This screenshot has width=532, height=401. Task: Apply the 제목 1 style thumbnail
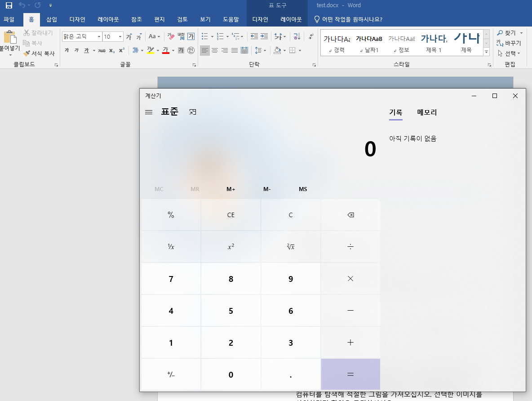(x=434, y=43)
